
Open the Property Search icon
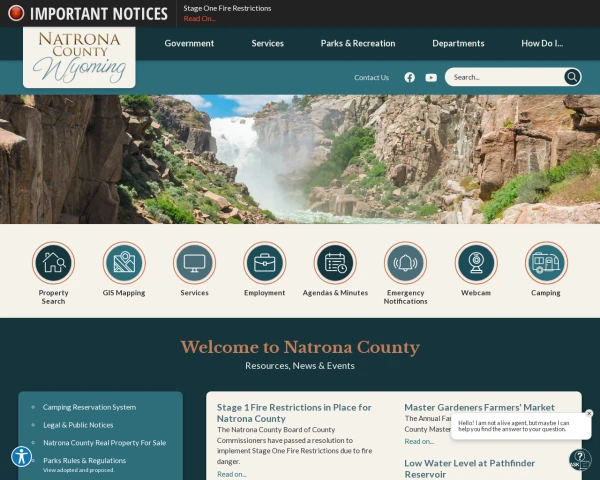coord(53,263)
